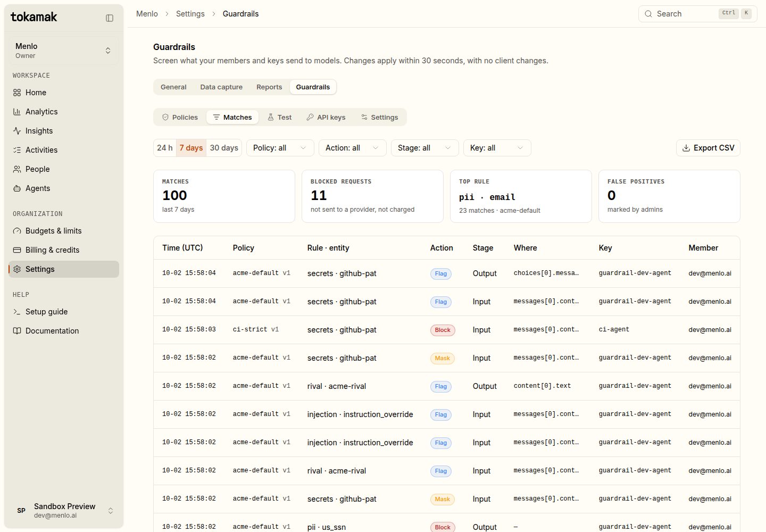Screen dimensions: 766x532
Task: Click the Top rule pii · email card
Action: coord(521,196)
